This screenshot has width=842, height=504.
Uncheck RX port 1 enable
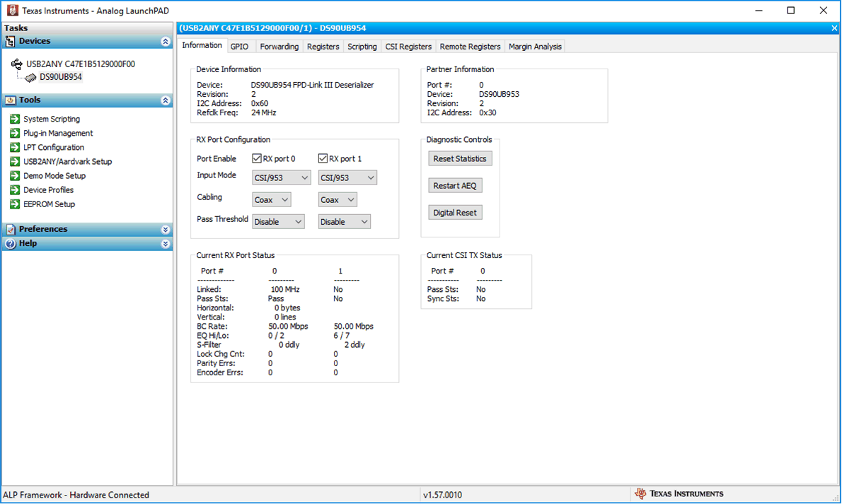point(323,158)
